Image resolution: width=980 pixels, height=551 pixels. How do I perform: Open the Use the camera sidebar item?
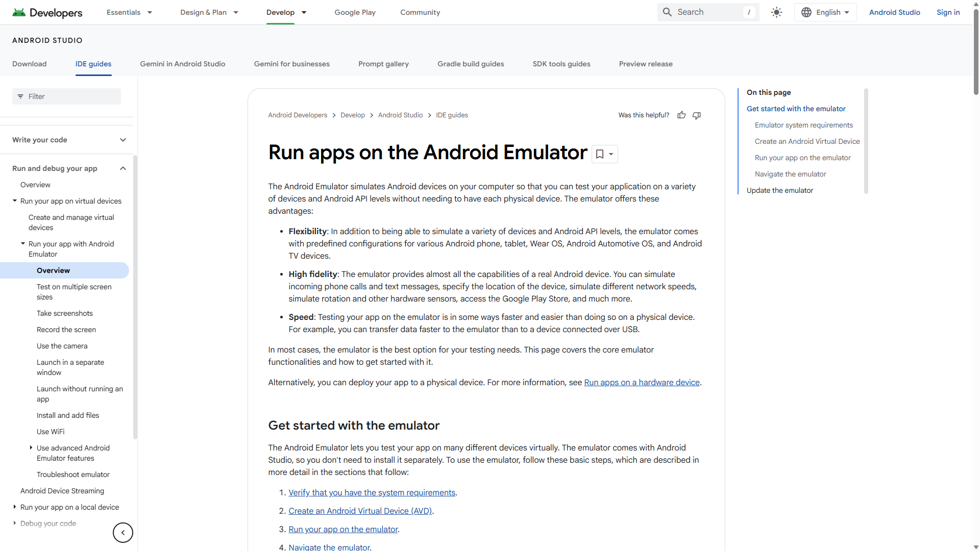pyautogui.click(x=62, y=346)
